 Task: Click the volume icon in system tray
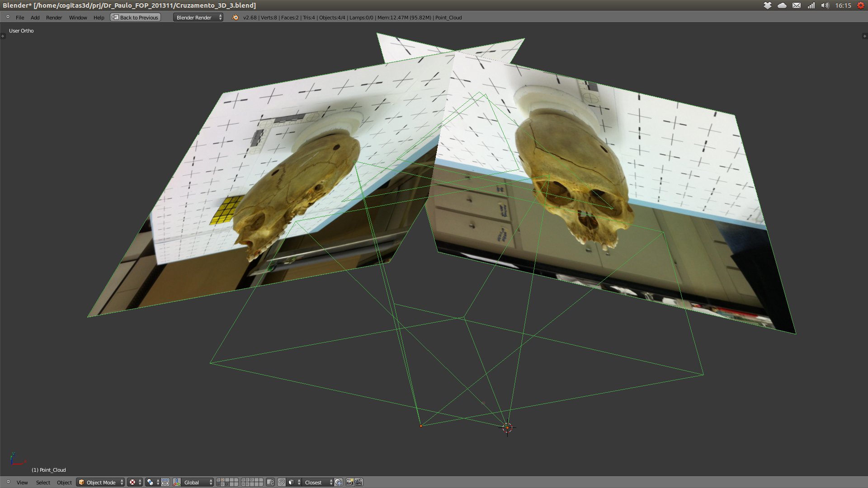coord(825,5)
